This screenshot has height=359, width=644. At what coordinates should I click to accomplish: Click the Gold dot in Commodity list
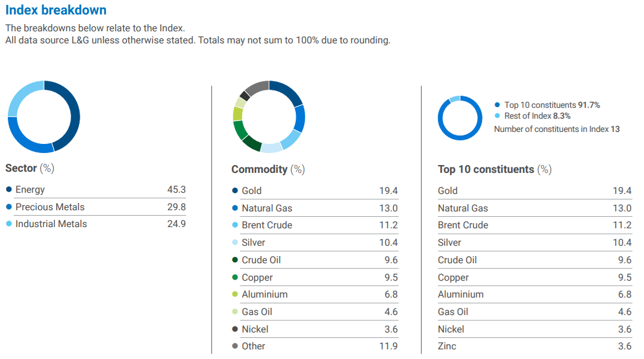235,191
